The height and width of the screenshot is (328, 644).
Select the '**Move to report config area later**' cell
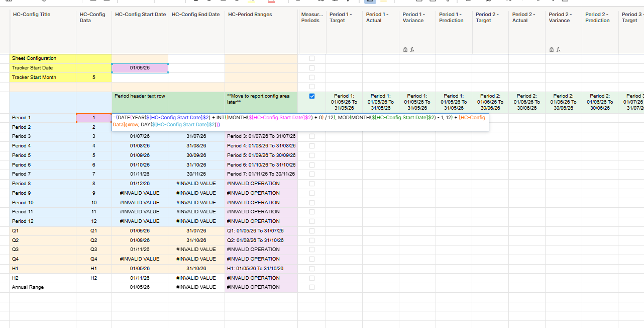click(x=261, y=102)
